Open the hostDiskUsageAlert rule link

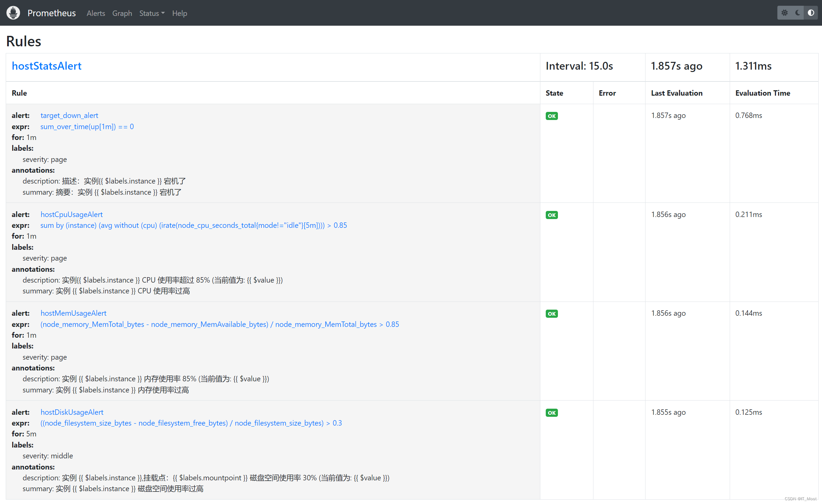point(72,412)
